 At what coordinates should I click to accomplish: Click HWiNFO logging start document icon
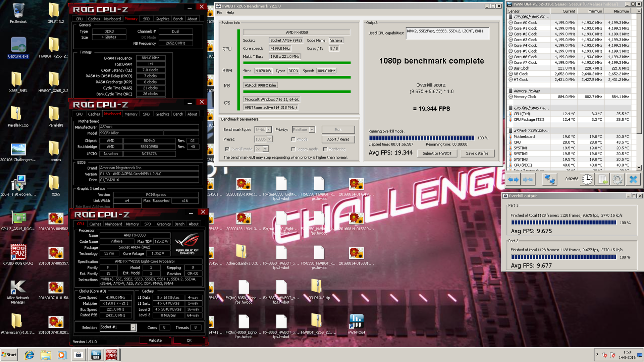click(603, 180)
